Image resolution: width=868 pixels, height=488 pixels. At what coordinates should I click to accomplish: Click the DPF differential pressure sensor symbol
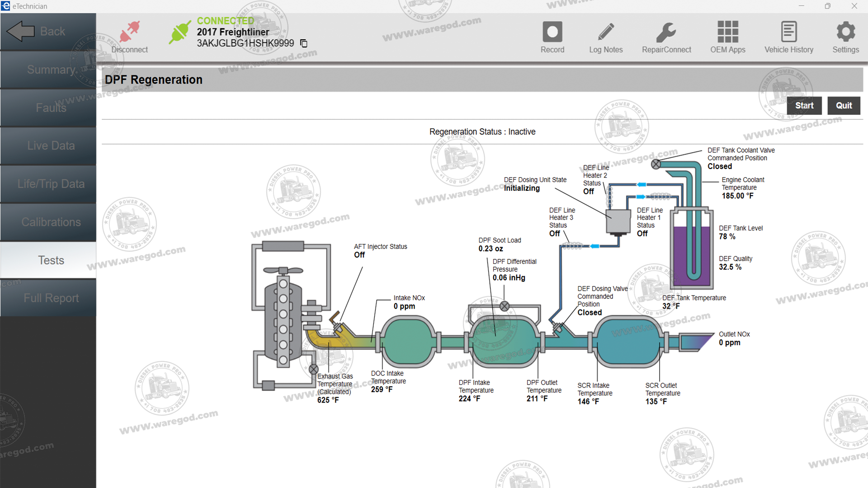coord(505,306)
